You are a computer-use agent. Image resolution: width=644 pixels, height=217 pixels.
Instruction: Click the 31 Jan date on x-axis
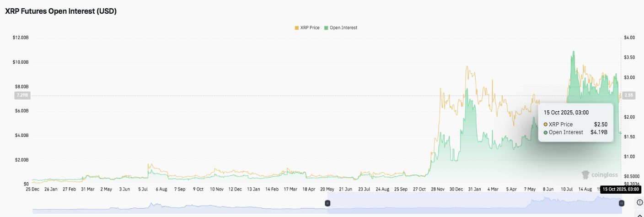pos(474,189)
